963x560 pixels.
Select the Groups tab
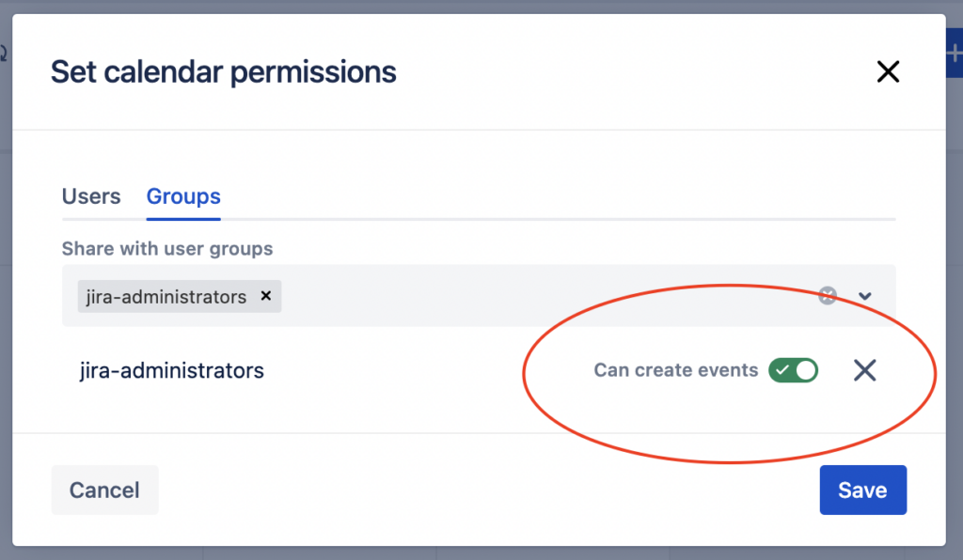click(183, 196)
